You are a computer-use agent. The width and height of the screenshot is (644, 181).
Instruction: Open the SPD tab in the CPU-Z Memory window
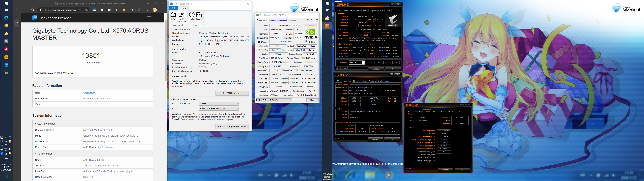pos(434,111)
